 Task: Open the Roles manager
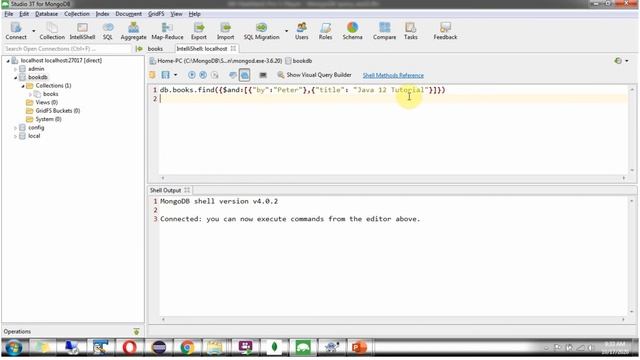pos(325,31)
